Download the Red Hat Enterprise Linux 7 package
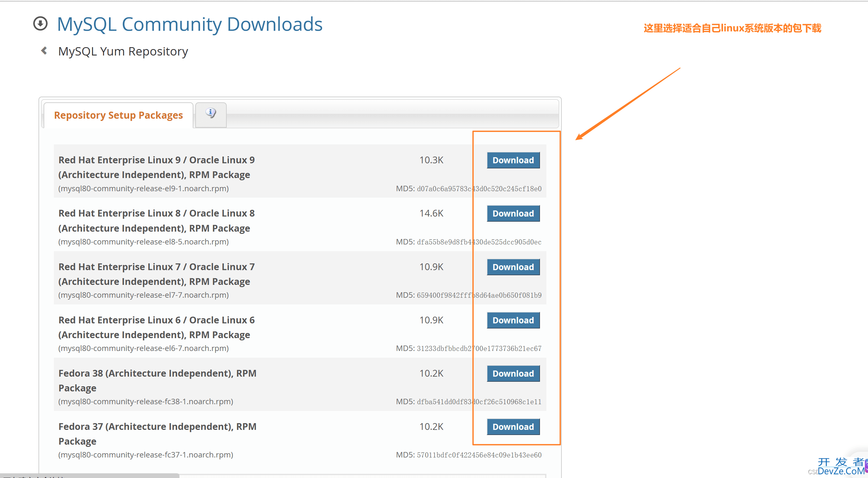The width and height of the screenshot is (868, 478). click(513, 267)
